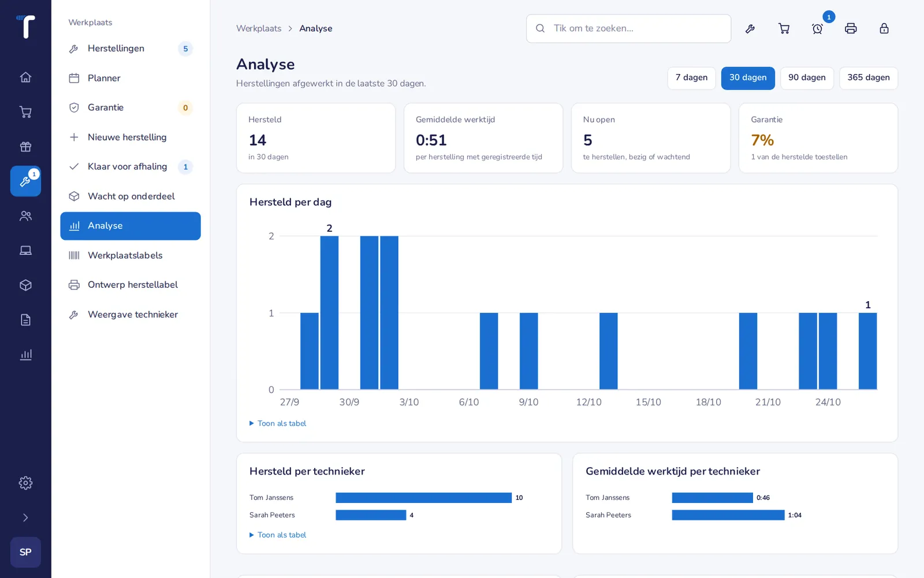This screenshot has width=924, height=578.
Task: Expand the sidebar with the chevron arrow
Action: [x=25, y=517]
